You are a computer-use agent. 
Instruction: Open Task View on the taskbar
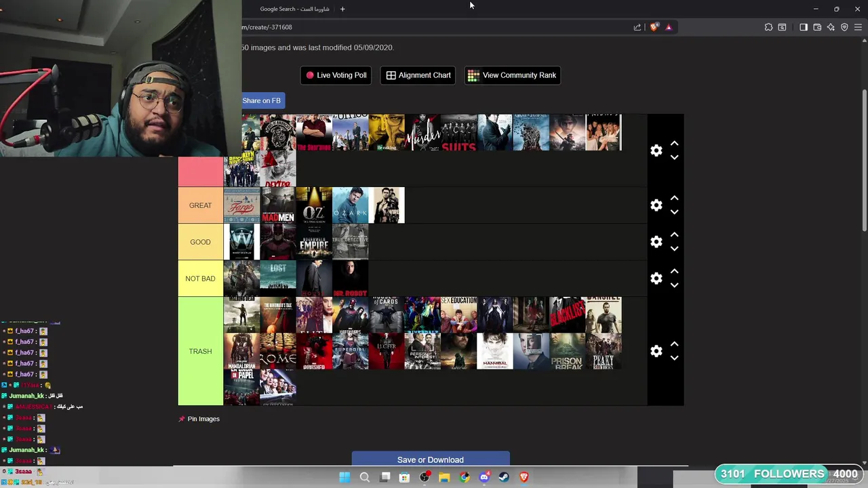[384, 477]
